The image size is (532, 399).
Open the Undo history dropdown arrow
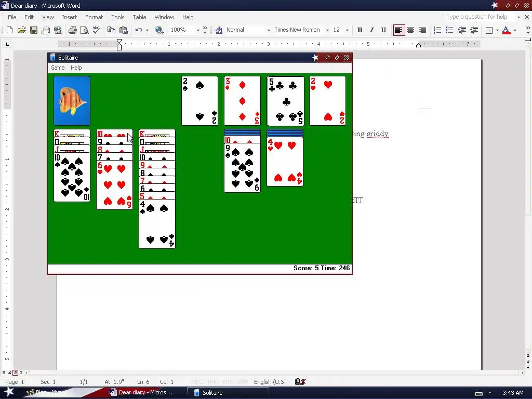coord(147,30)
